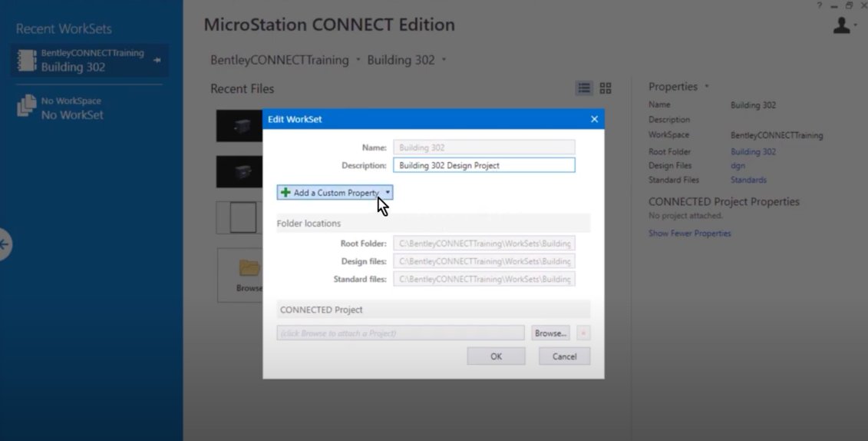The image size is (868, 441).
Task: Click Show Fewer Properties link
Action: click(x=690, y=234)
